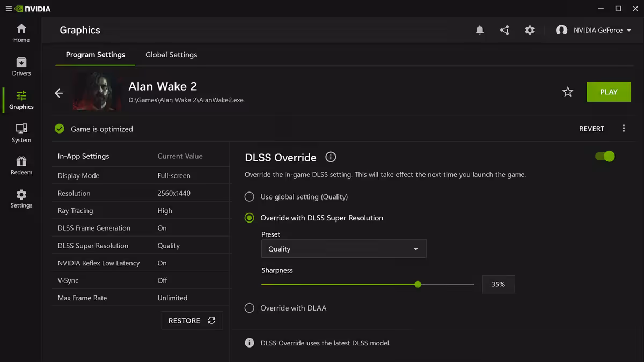
Task: Click the Max Frame Rate row
Action: pyautogui.click(x=141, y=298)
